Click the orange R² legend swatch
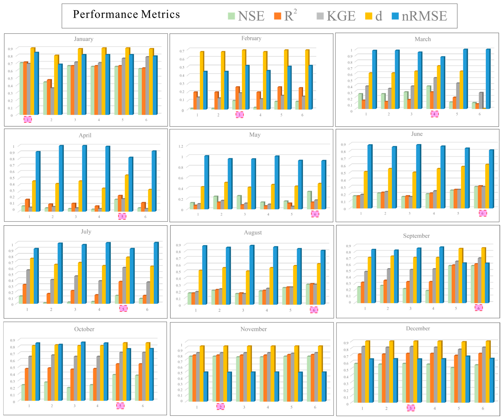Viewport: 504px width, 420px height. click(x=277, y=16)
